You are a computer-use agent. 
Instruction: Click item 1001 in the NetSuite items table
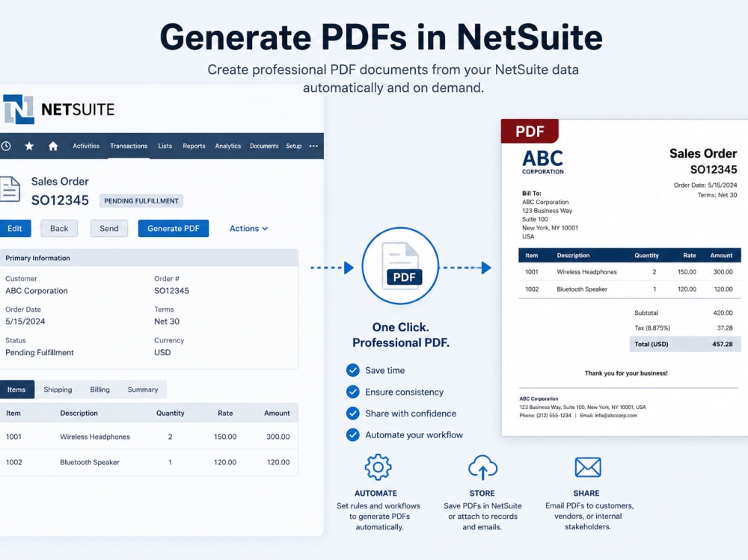(x=13, y=437)
